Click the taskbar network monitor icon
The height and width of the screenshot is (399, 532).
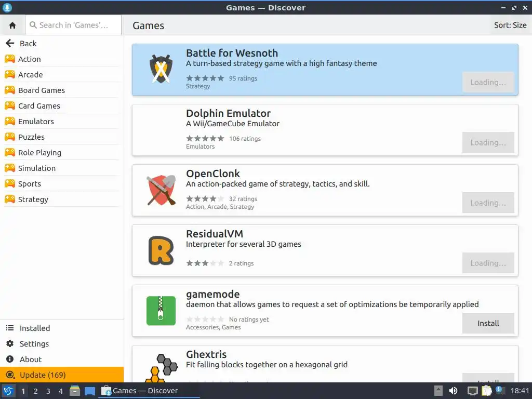pyautogui.click(x=472, y=391)
